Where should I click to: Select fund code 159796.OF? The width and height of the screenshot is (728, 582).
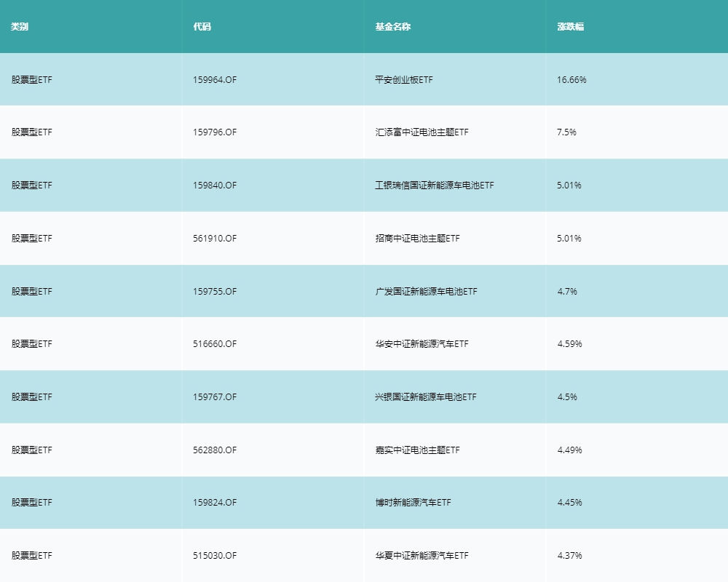point(215,132)
